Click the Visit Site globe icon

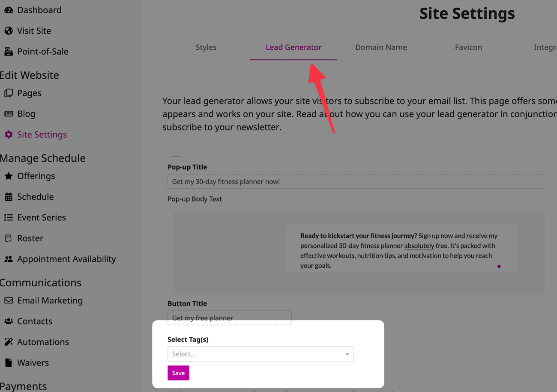click(x=9, y=31)
